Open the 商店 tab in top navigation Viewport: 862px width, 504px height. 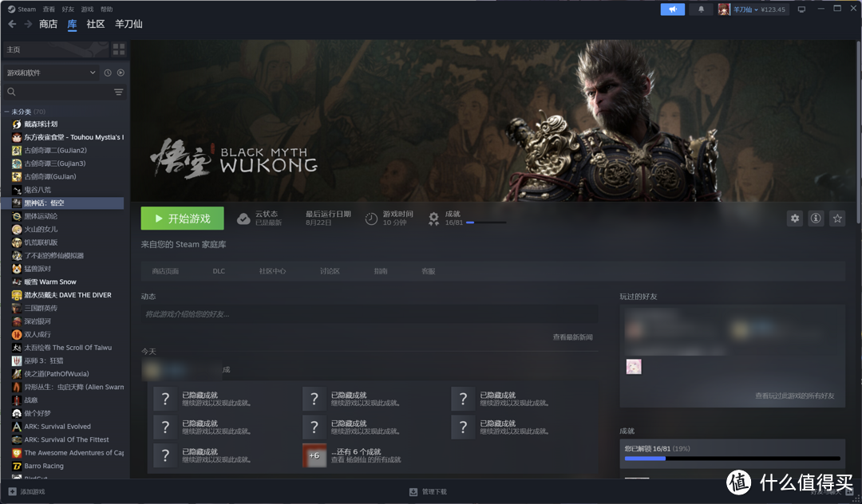[x=48, y=24]
